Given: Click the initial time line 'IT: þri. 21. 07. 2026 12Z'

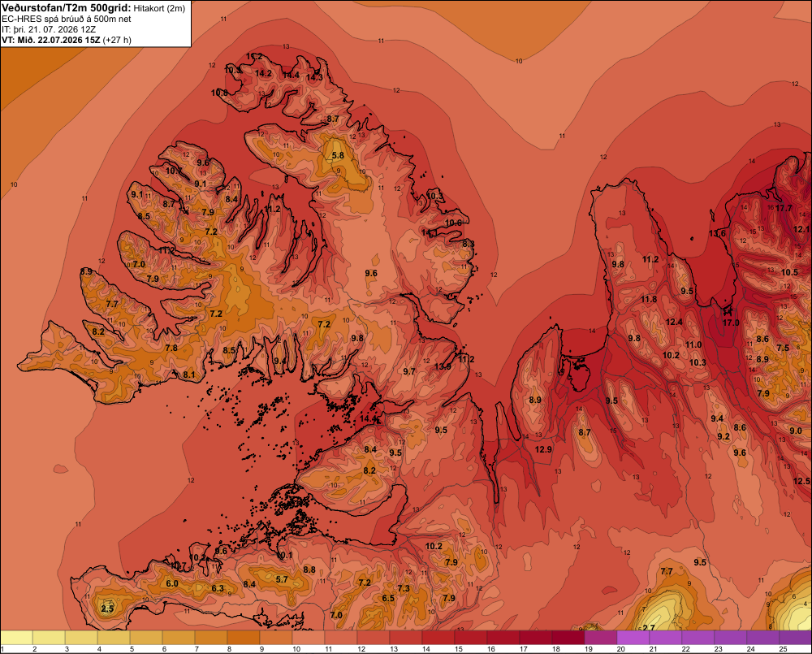Looking at the screenshot, I should click(x=49, y=29).
